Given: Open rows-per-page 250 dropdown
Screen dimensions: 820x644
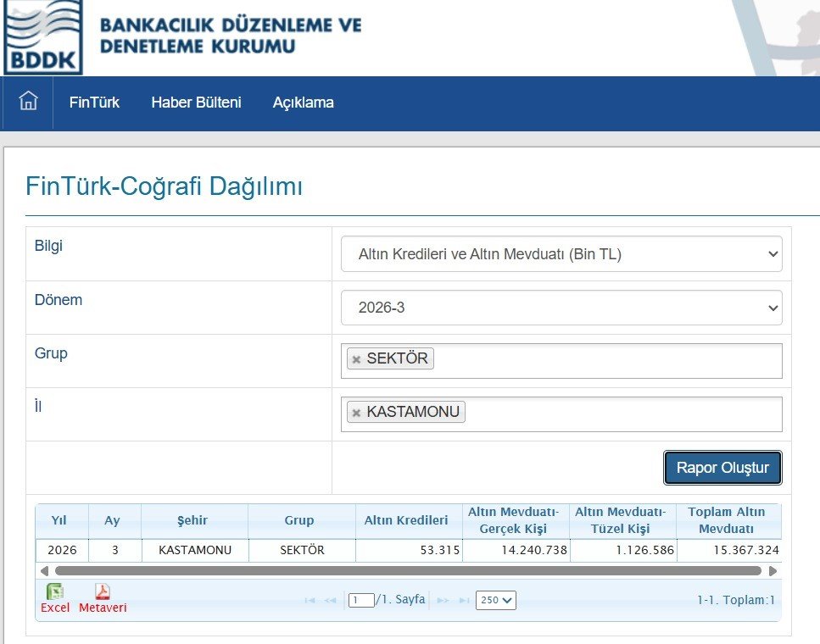Looking at the screenshot, I should (x=496, y=600).
